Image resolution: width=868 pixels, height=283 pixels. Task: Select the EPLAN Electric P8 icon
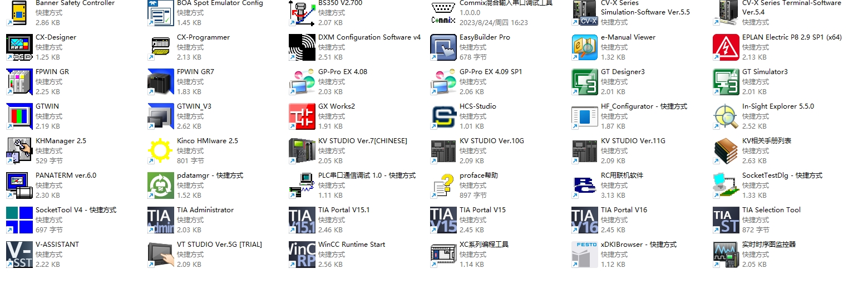726,47
